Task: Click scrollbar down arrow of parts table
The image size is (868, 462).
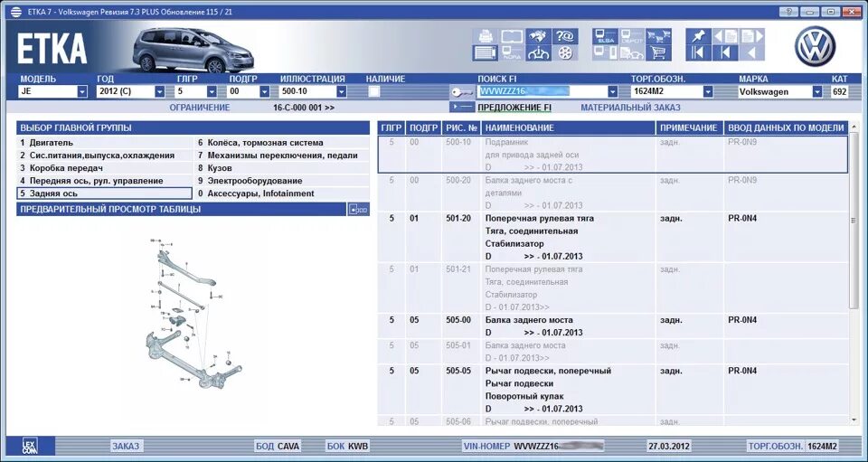Action: click(853, 420)
